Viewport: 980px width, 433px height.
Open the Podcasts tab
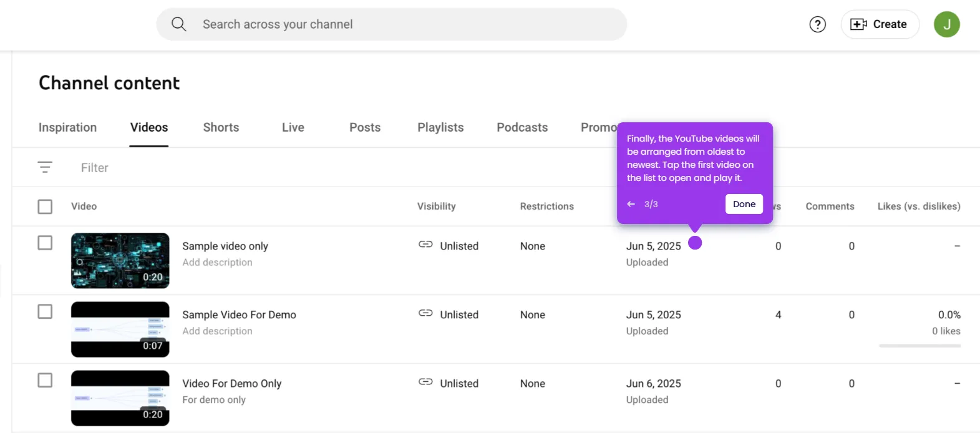coord(522,127)
